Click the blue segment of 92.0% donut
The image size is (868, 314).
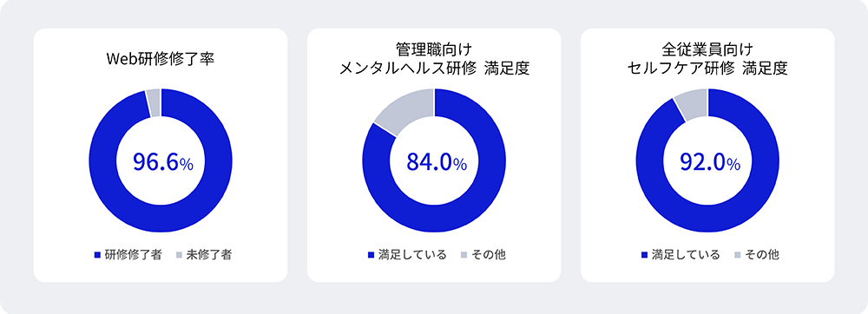tap(707, 217)
